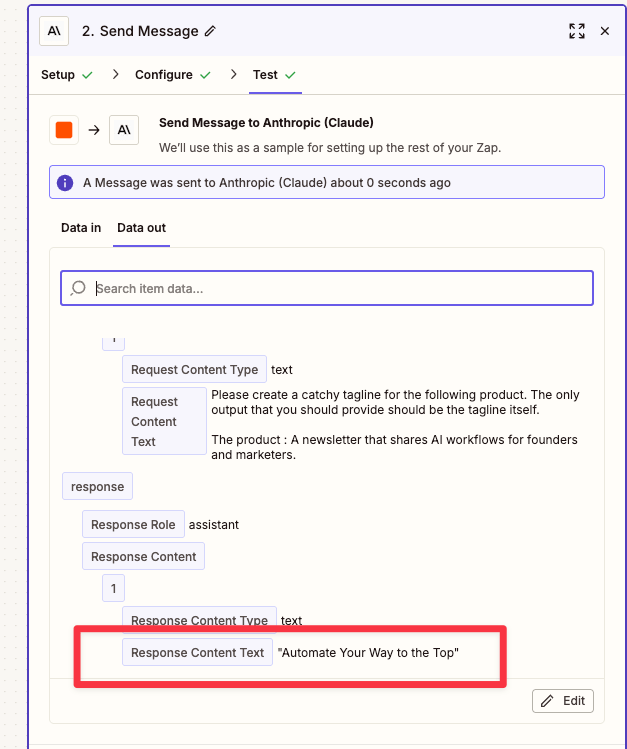Viewport: 627px width, 749px height.
Task: Open the Configure step tab
Action: point(172,75)
